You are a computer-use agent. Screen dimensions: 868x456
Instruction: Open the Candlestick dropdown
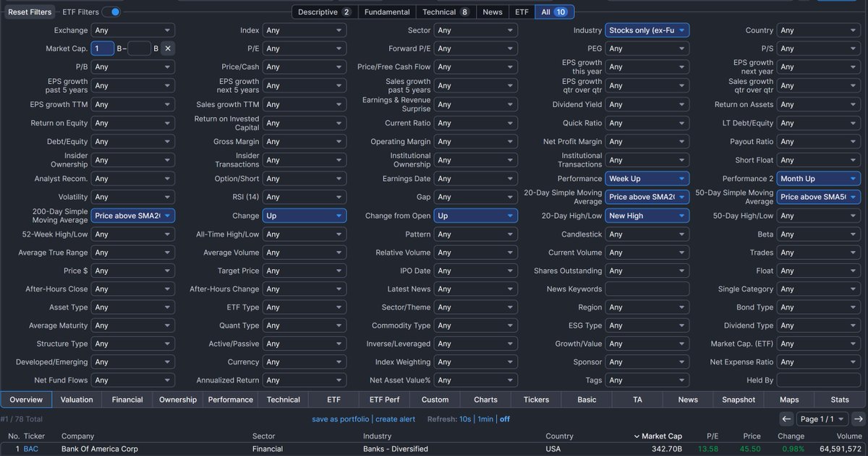tap(647, 235)
